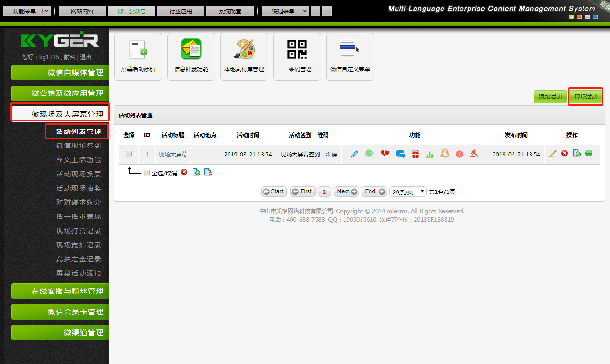Click the Next pagination button
610x364 pixels.
coord(346,191)
